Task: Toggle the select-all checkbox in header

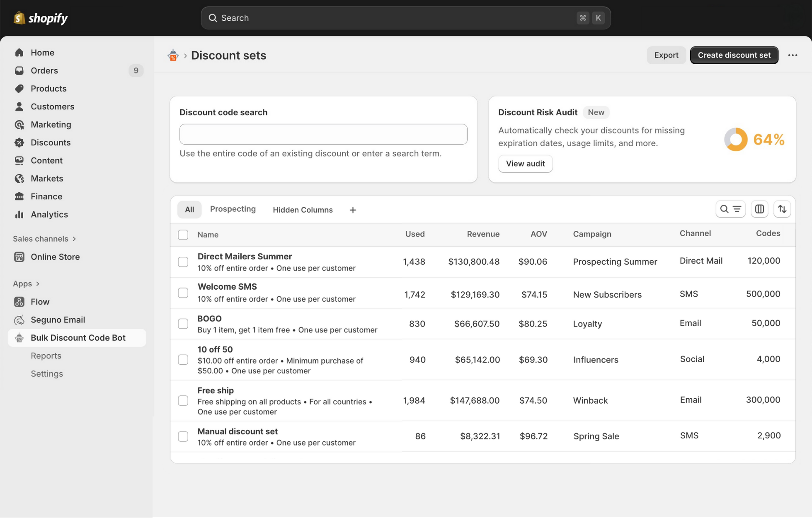Action: 183,235
